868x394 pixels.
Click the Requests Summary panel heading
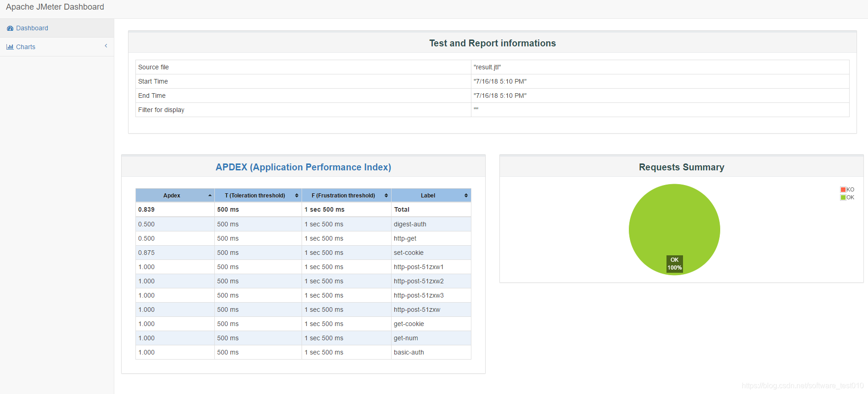click(x=682, y=167)
